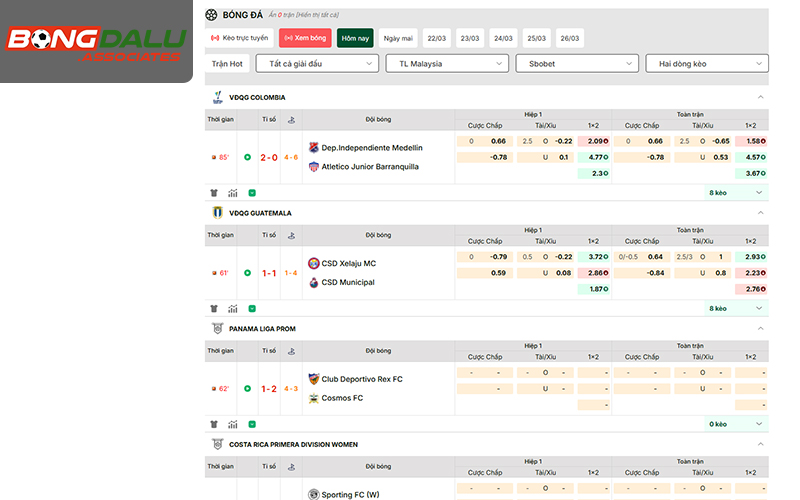800x500 pixels.
Task: Click the Bongdalu Associates logo
Action: point(96,43)
